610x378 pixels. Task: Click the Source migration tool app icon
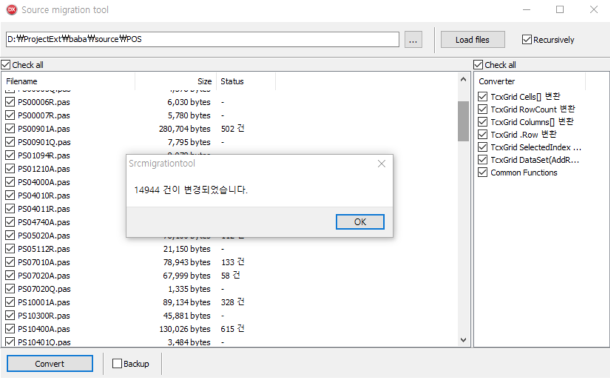(12, 9)
